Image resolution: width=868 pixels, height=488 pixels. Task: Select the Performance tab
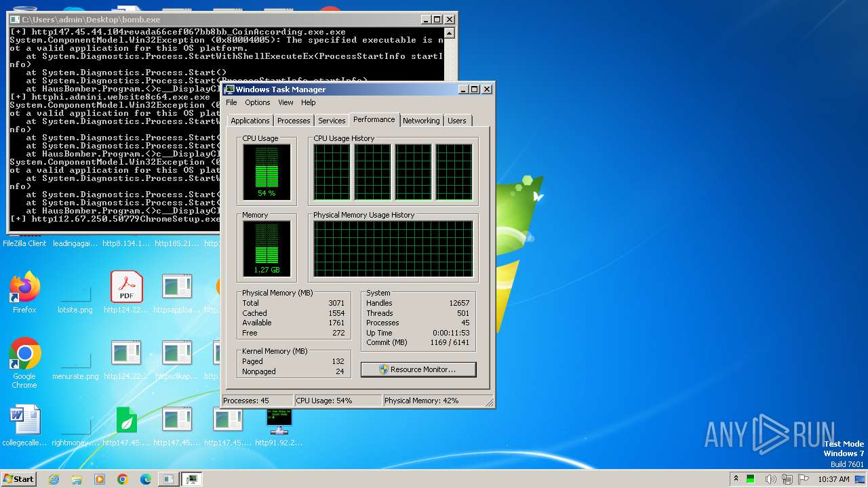(x=374, y=119)
